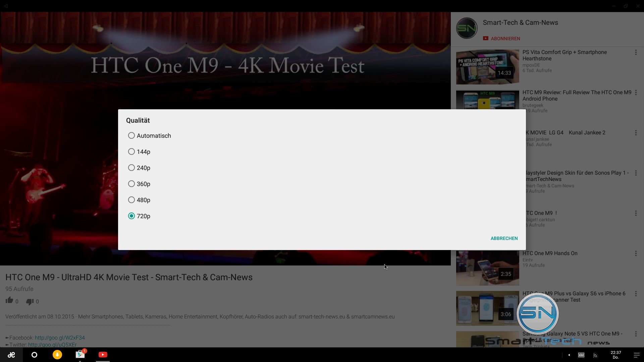The height and width of the screenshot is (362, 644).
Task: Click the PS Vita Comfort Grip video title
Action: [x=565, y=55]
